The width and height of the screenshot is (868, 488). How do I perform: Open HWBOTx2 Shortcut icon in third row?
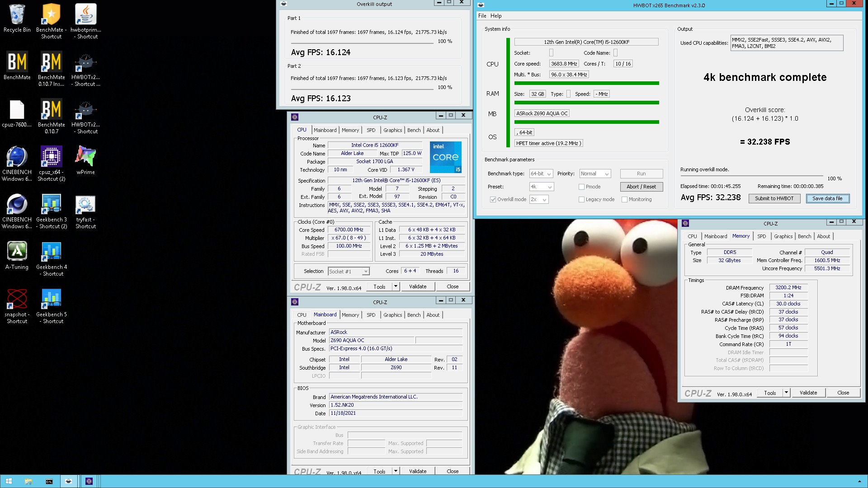tap(85, 117)
